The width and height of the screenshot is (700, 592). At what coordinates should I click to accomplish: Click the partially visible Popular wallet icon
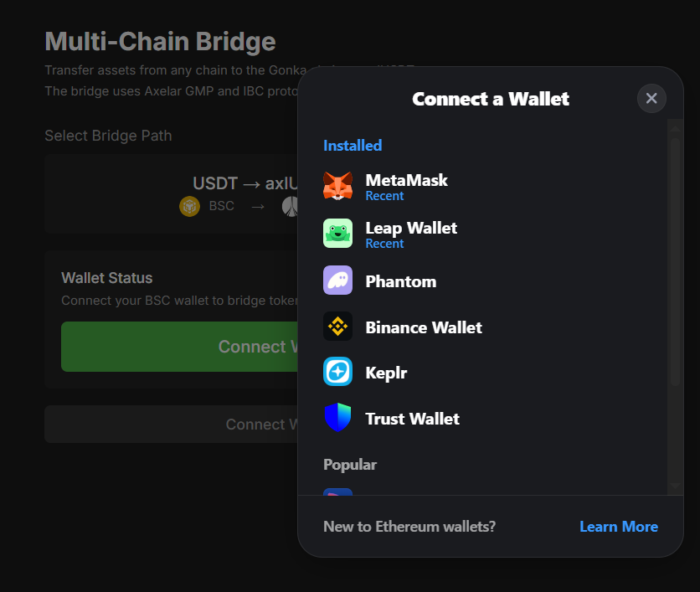coord(337,492)
